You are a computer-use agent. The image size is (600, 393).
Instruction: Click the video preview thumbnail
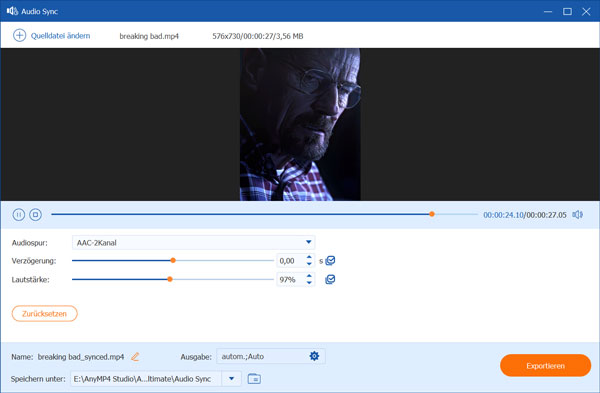300,124
